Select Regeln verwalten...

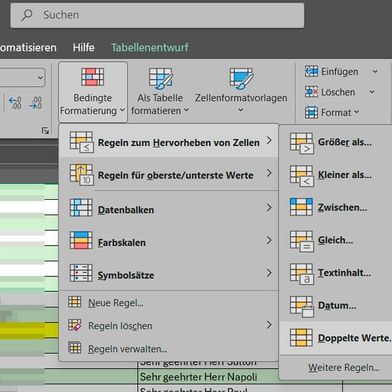(169, 349)
